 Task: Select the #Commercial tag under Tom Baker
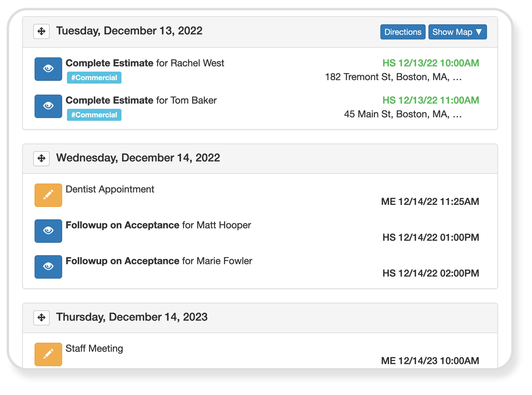(94, 114)
